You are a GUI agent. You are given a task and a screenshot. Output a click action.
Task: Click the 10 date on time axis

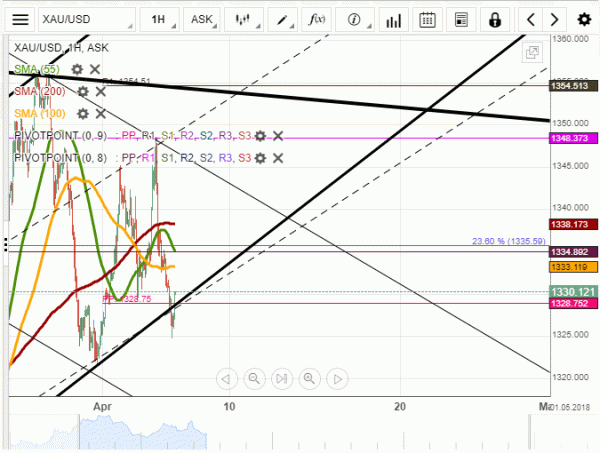pyautogui.click(x=229, y=406)
